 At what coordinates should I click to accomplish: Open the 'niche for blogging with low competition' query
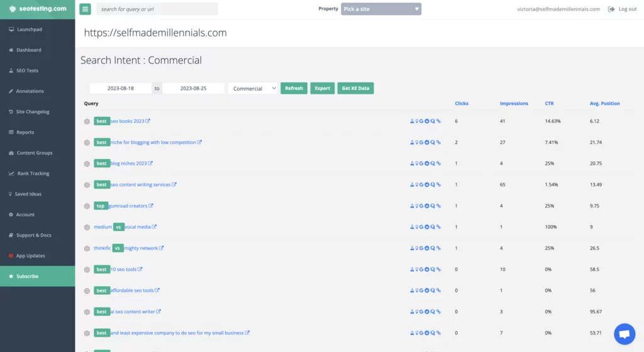pos(153,142)
